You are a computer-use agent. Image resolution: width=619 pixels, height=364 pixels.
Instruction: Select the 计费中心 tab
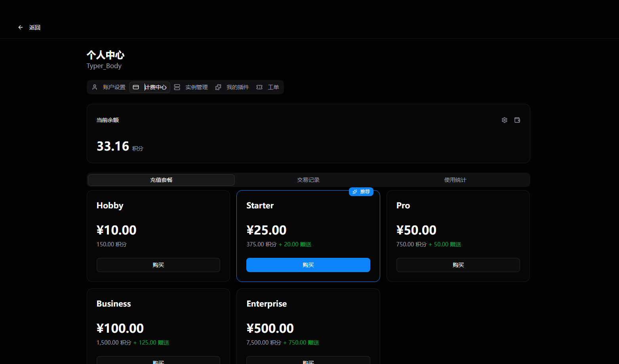150,87
